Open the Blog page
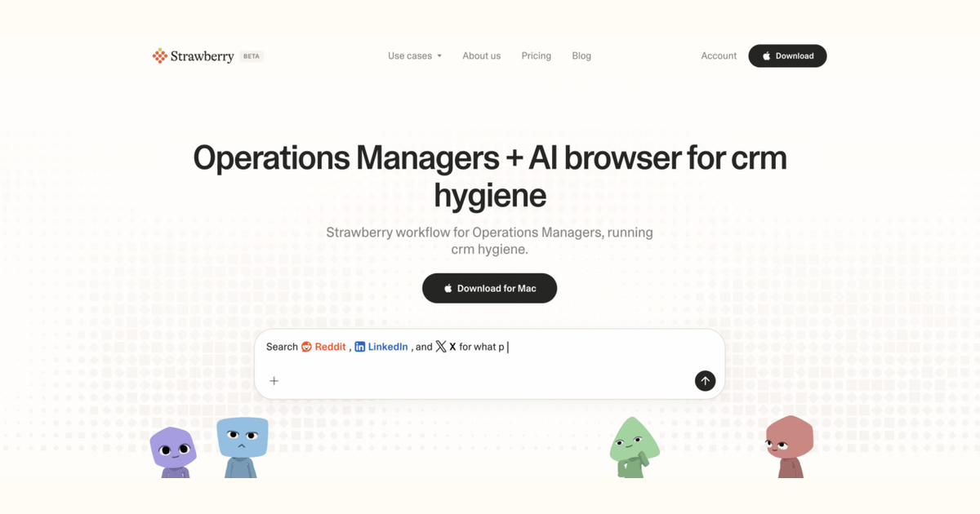Screen dimensions: 980x514 (581, 55)
